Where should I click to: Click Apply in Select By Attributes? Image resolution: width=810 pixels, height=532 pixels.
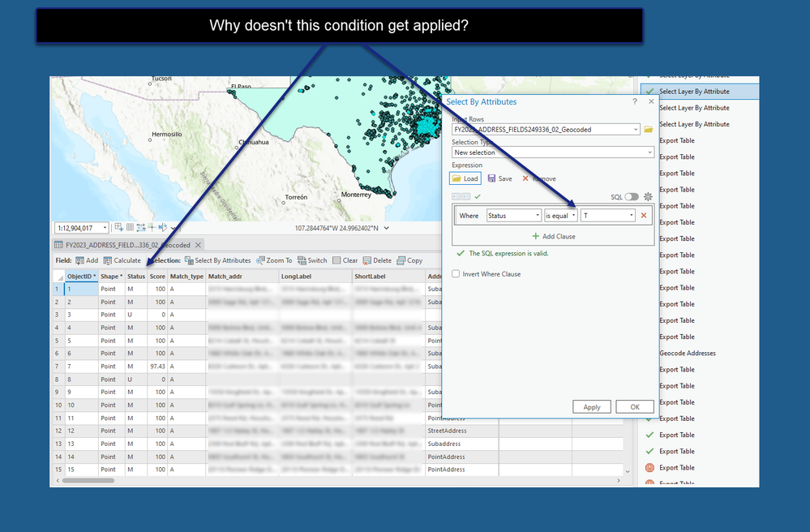pos(591,407)
